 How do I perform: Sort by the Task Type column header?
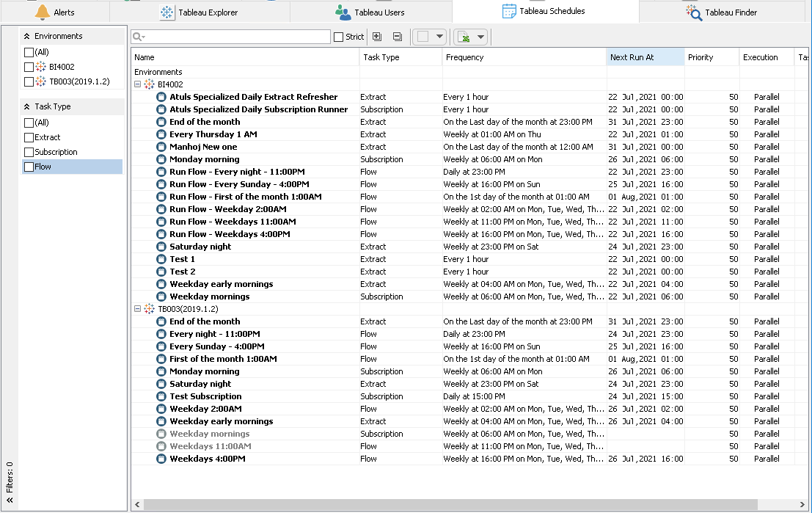point(400,57)
